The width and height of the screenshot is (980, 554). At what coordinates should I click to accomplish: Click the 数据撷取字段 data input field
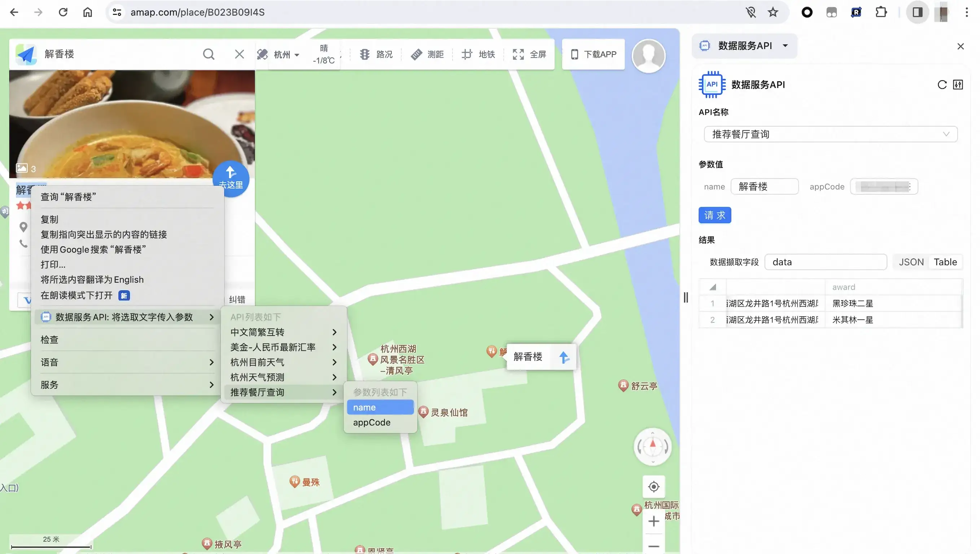coord(825,262)
